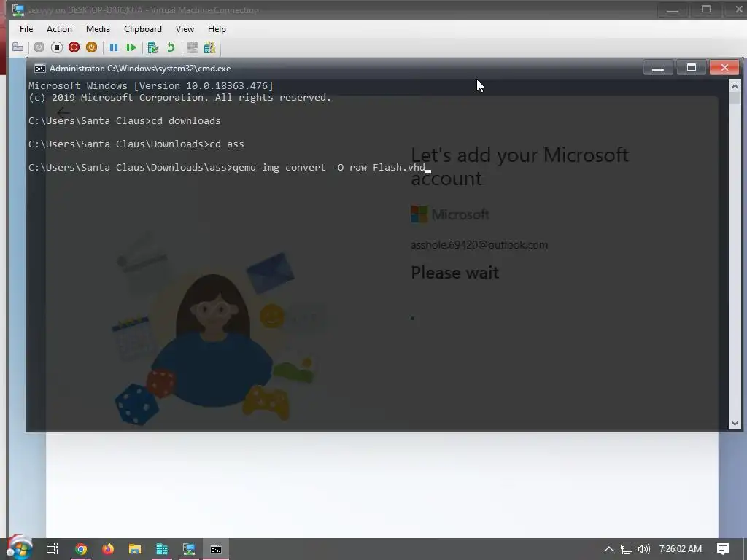Click the orange Save state icon
Screen dimensions: 747x560
tap(91, 47)
